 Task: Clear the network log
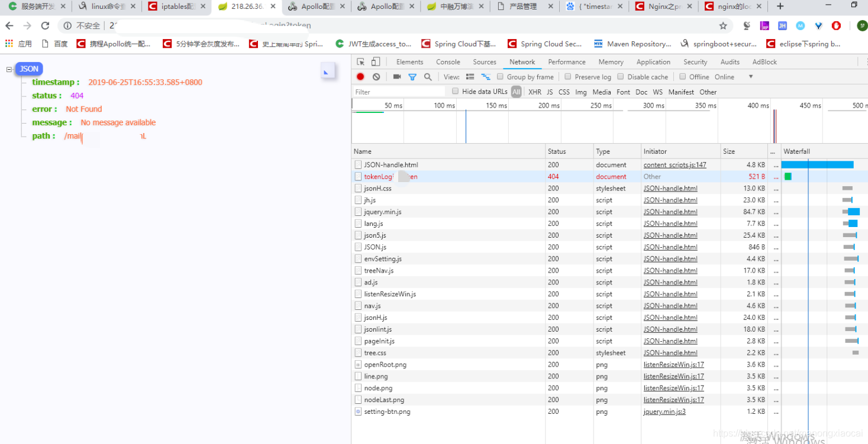376,77
